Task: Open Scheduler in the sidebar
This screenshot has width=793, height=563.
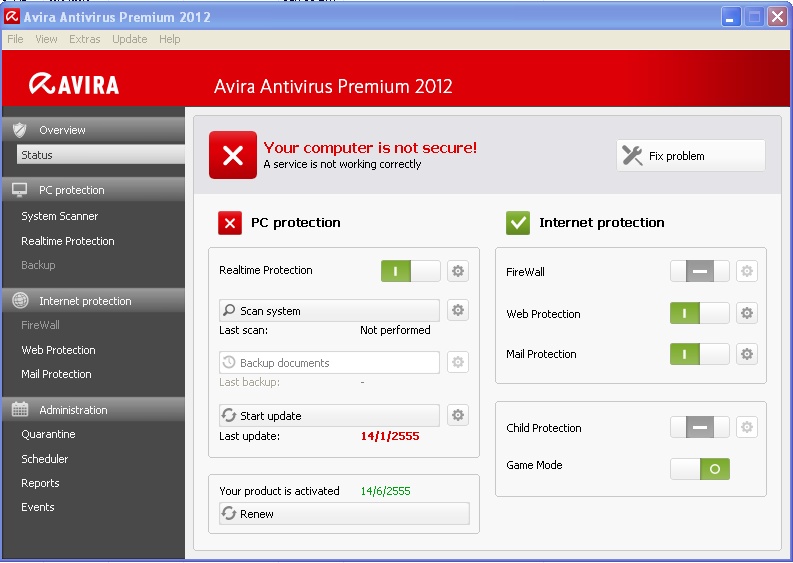Action: [45, 459]
